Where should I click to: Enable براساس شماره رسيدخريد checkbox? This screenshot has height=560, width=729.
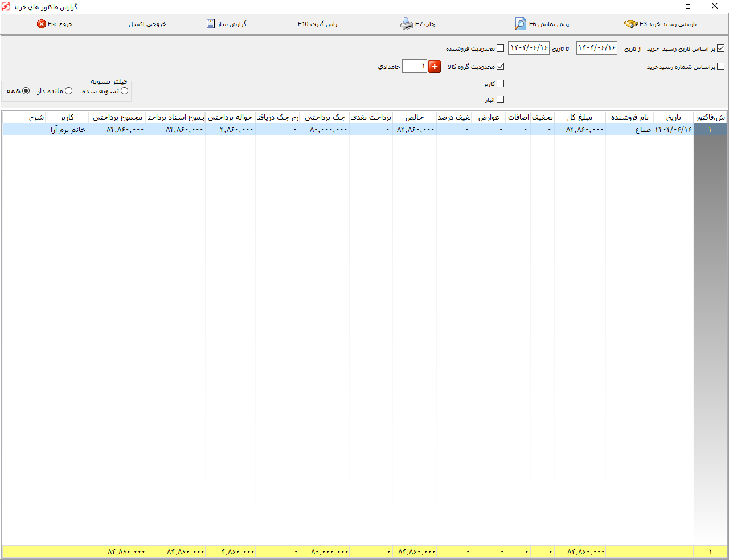pos(721,67)
